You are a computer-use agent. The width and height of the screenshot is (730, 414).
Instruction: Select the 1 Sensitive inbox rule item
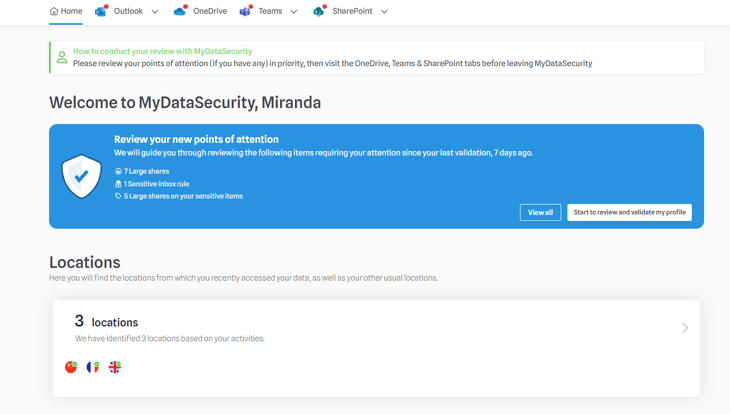coord(156,184)
